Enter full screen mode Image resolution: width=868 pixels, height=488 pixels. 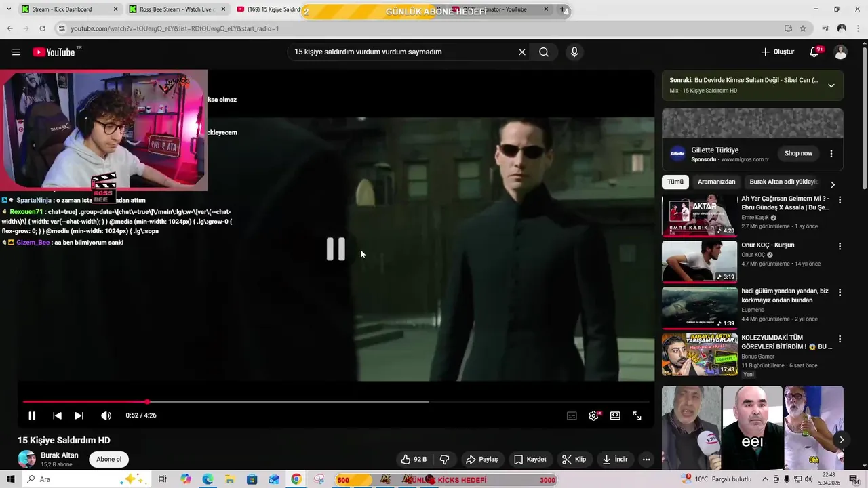[x=637, y=415]
